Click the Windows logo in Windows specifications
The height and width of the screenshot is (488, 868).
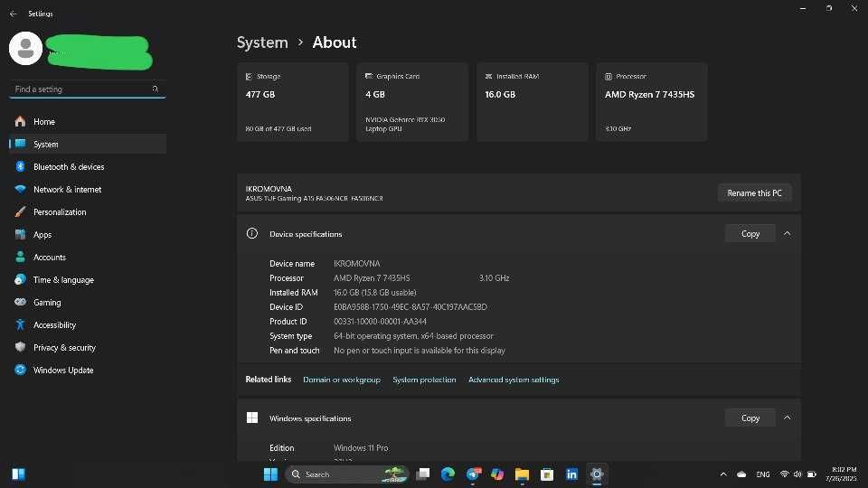click(252, 418)
